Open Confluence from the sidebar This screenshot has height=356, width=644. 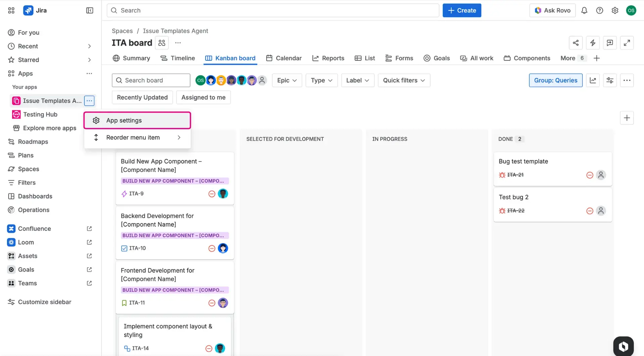(x=34, y=228)
